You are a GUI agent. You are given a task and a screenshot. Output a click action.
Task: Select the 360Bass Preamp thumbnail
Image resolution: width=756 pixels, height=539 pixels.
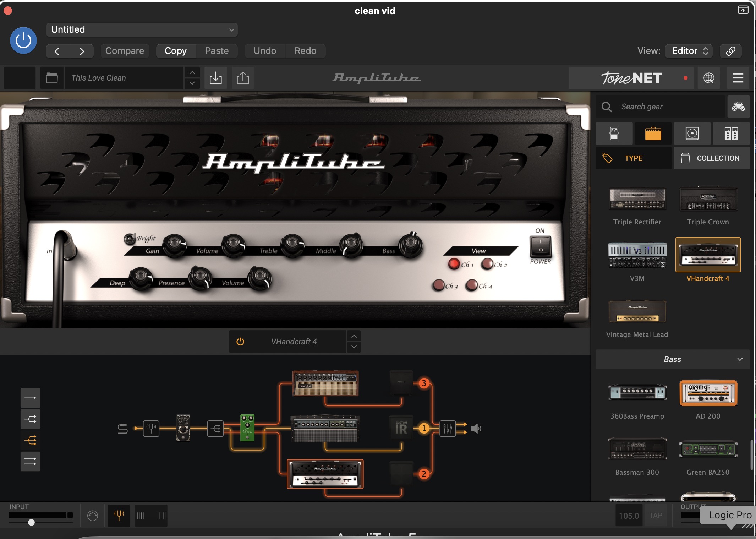[x=637, y=393]
